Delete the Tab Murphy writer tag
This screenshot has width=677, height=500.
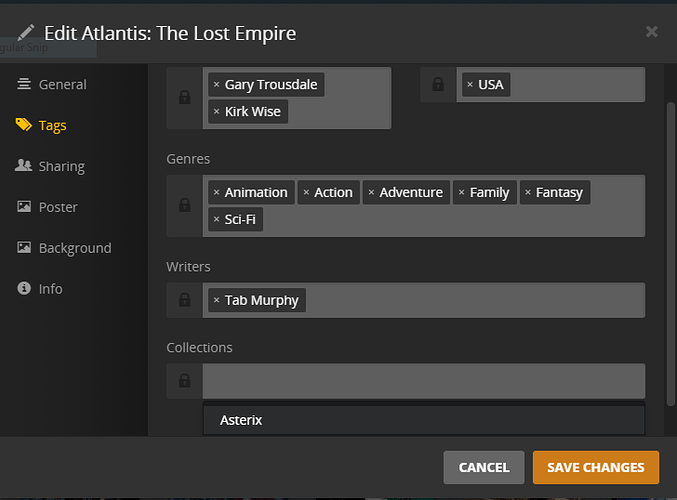point(216,300)
